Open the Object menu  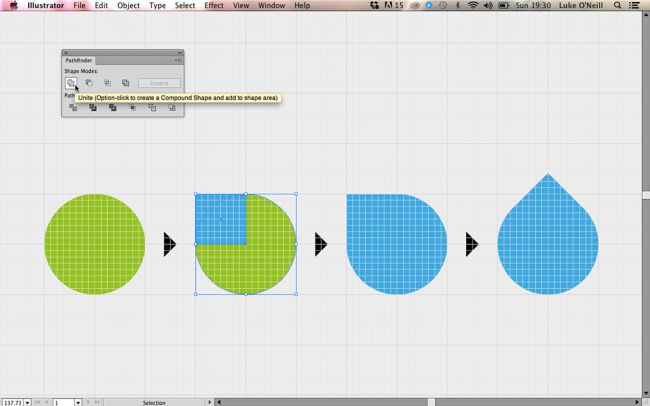coord(128,6)
